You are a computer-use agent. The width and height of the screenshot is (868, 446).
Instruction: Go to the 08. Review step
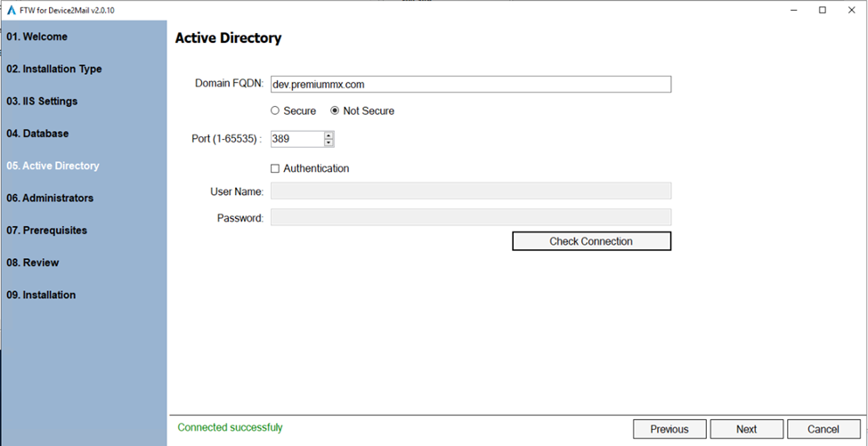[x=33, y=263]
